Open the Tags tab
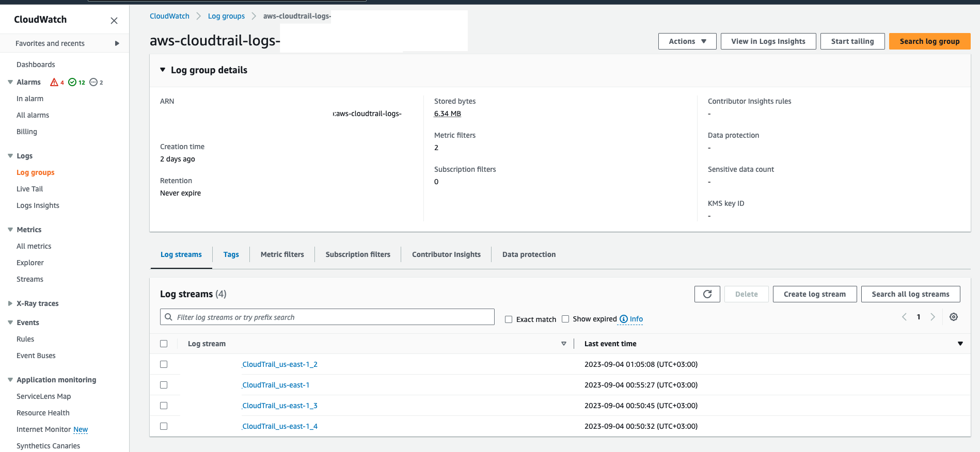This screenshot has height=452, width=980. [x=231, y=254]
